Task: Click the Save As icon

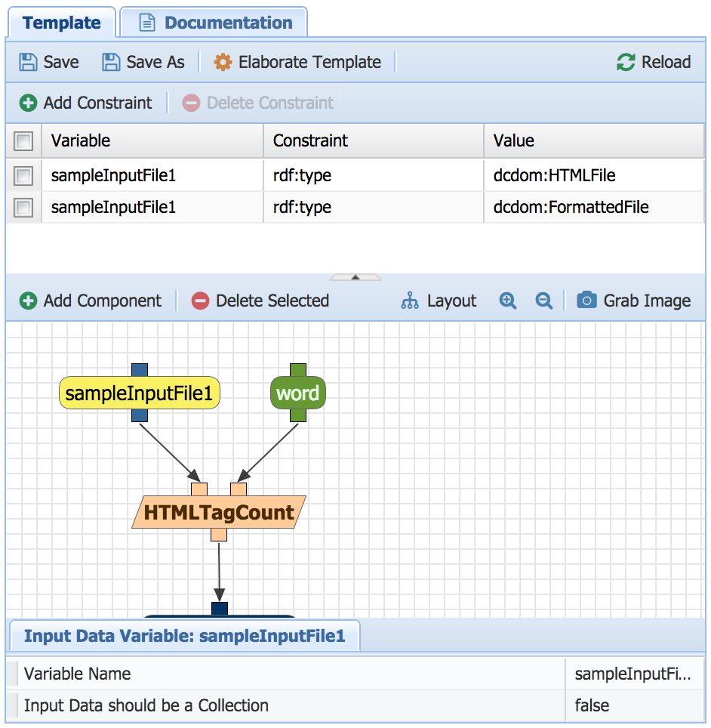Action: [x=111, y=62]
